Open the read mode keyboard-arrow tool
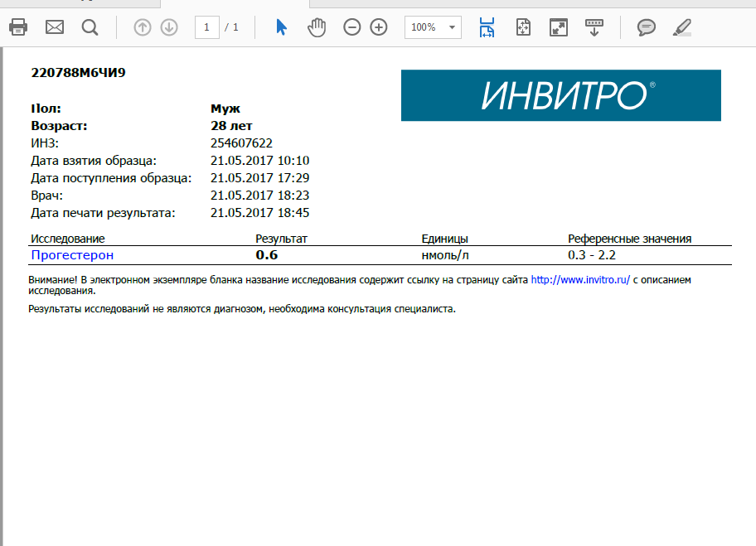The width and height of the screenshot is (756, 546). 594,27
